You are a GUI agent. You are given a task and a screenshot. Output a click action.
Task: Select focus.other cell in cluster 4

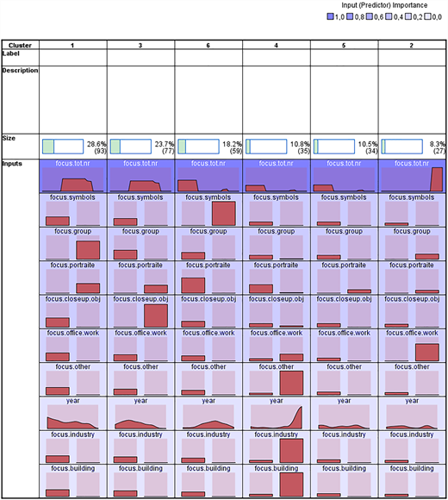point(277,379)
